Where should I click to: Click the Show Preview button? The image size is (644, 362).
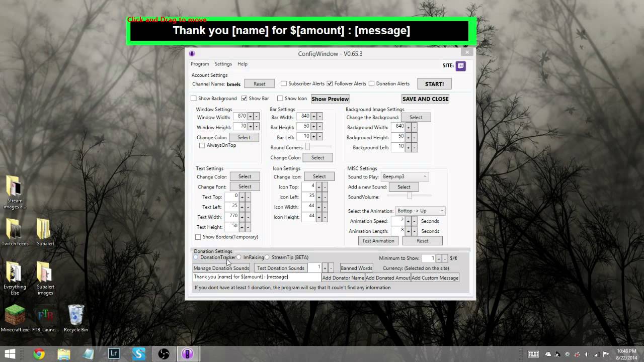coord(330,99)
